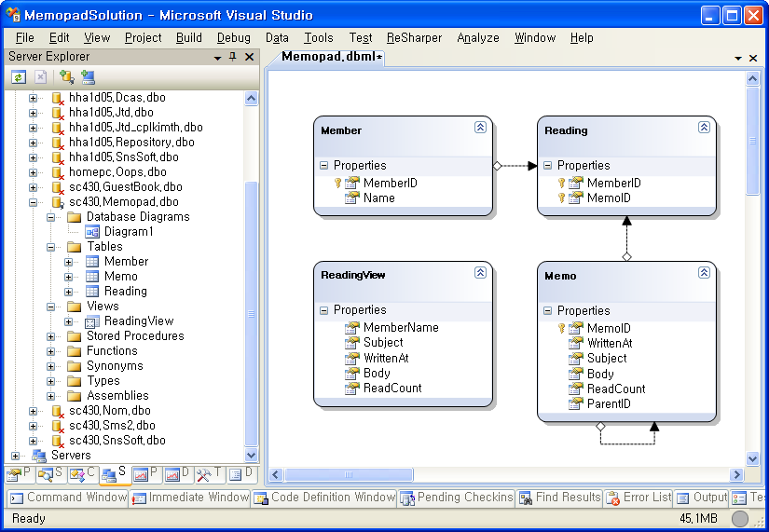Expand the Stored Procedures folder
This screenshot has width=769, height=532.
(x=50, y=336)
